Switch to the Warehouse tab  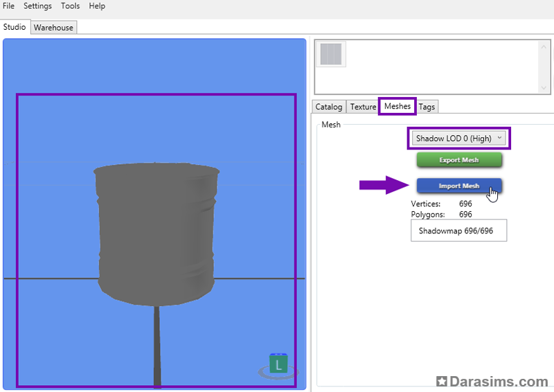click(53, 28)
